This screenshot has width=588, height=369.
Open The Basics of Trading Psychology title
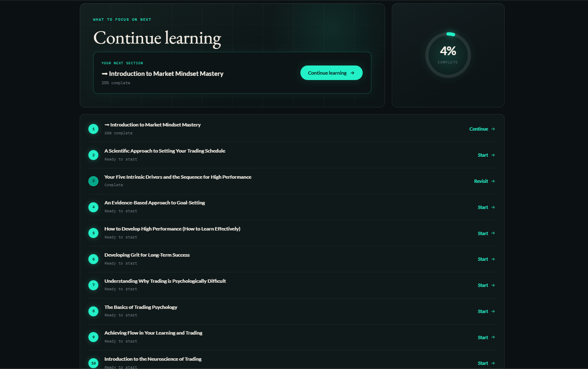coord(141,307)
